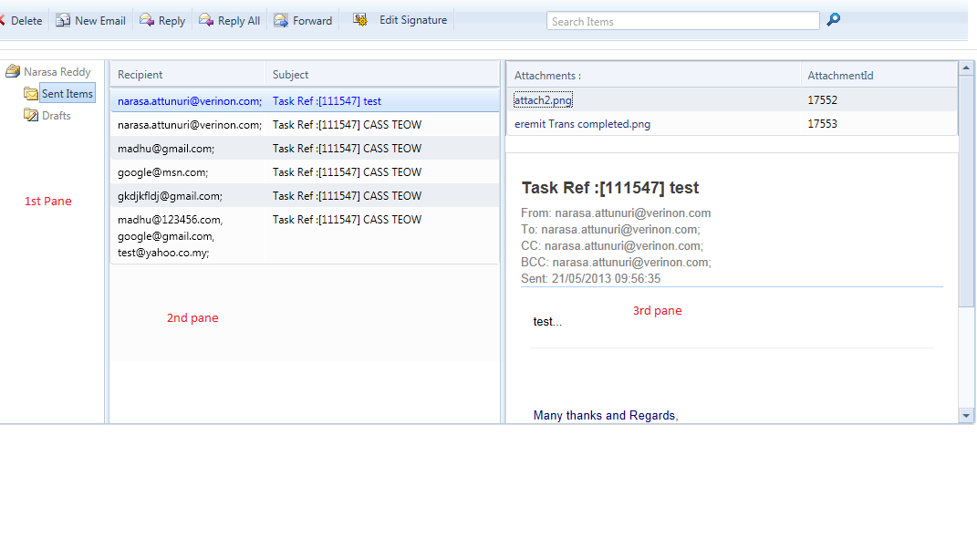Click the Narasa Reddy mailbox icon
The height and width of the screenshot is (560, 977).
tap(13, 72)
